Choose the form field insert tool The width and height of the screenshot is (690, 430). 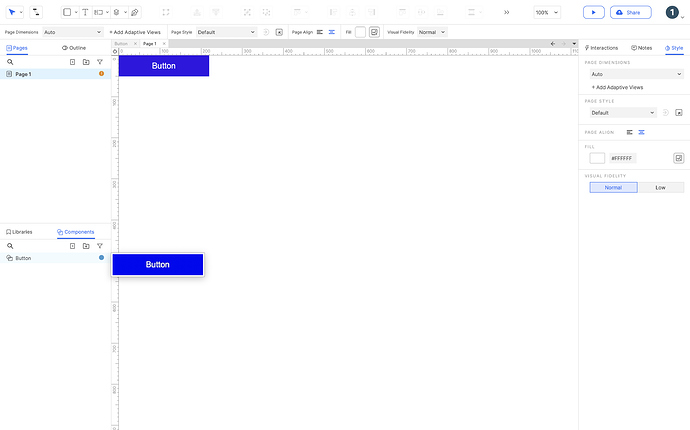tap(99, 12)
